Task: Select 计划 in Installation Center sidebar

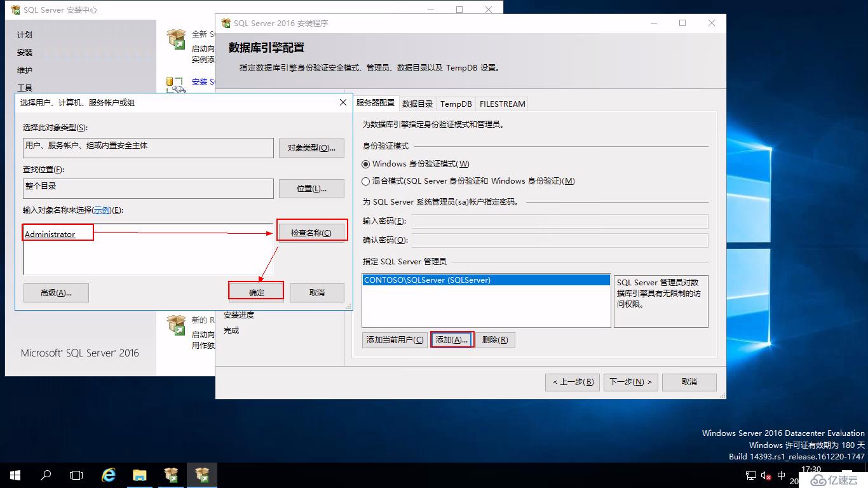Action: coord(25,35)
